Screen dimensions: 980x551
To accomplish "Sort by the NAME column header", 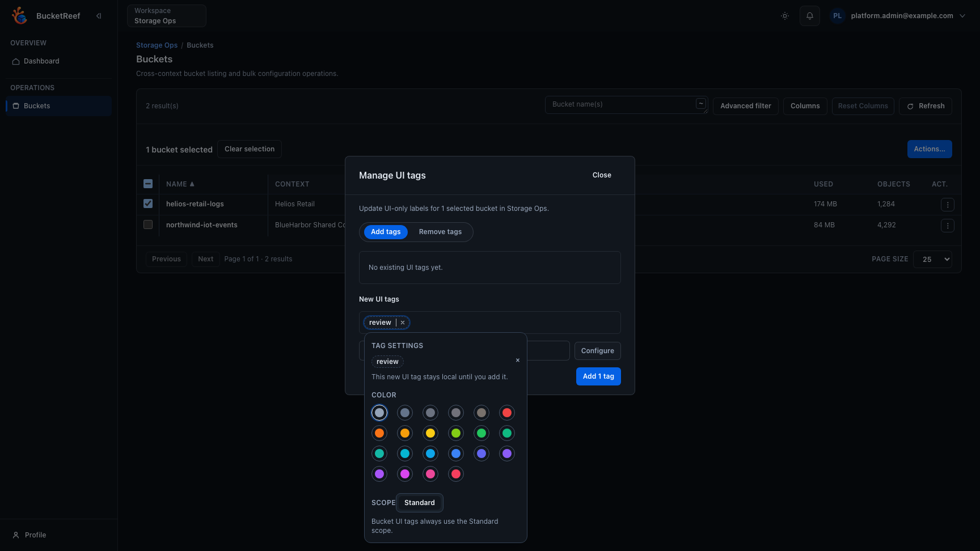I will [x=180, y=184].
